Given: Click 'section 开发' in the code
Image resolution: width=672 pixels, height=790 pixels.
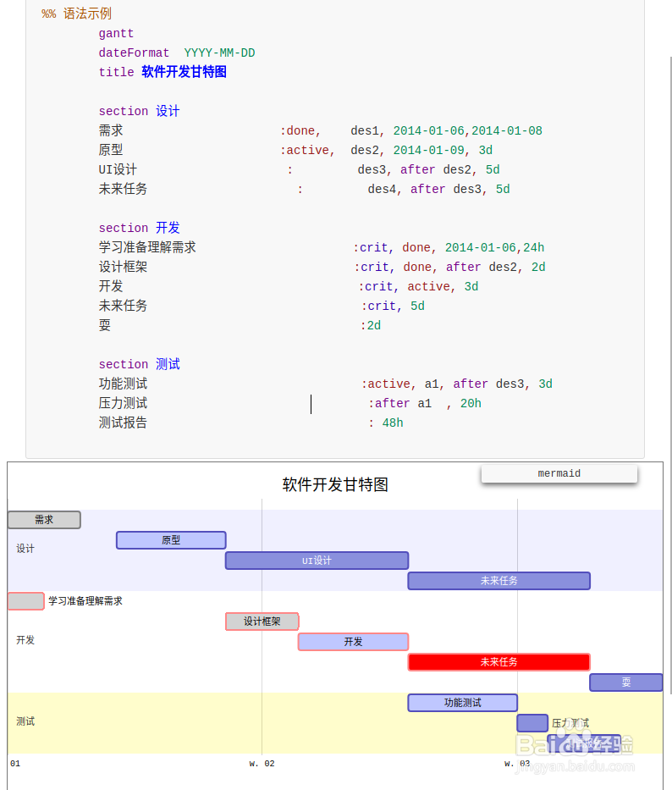Looking at the screenshot, I should [140, 228].
